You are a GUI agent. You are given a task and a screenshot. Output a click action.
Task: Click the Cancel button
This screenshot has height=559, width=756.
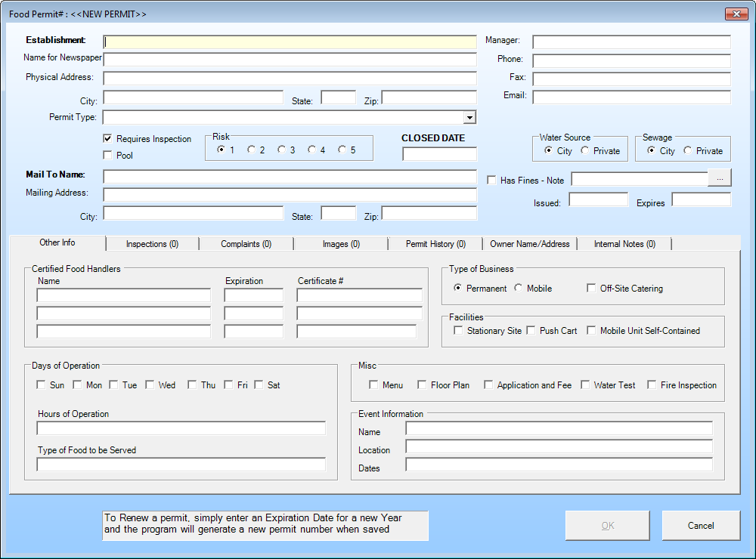pos(701,525)
